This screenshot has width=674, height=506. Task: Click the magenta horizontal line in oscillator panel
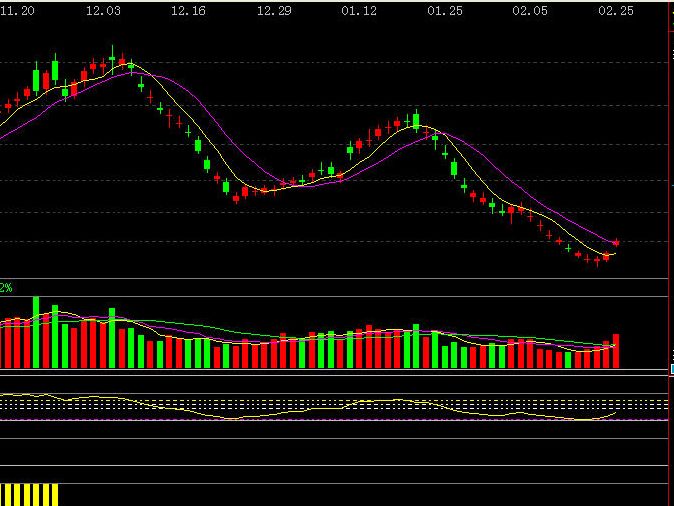point(300,420)
